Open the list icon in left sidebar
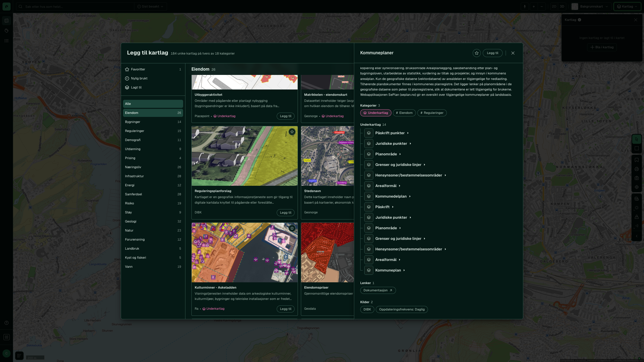The height and width of the screenshot is (362, 644). pyautogui.click(x=7, y=41)
